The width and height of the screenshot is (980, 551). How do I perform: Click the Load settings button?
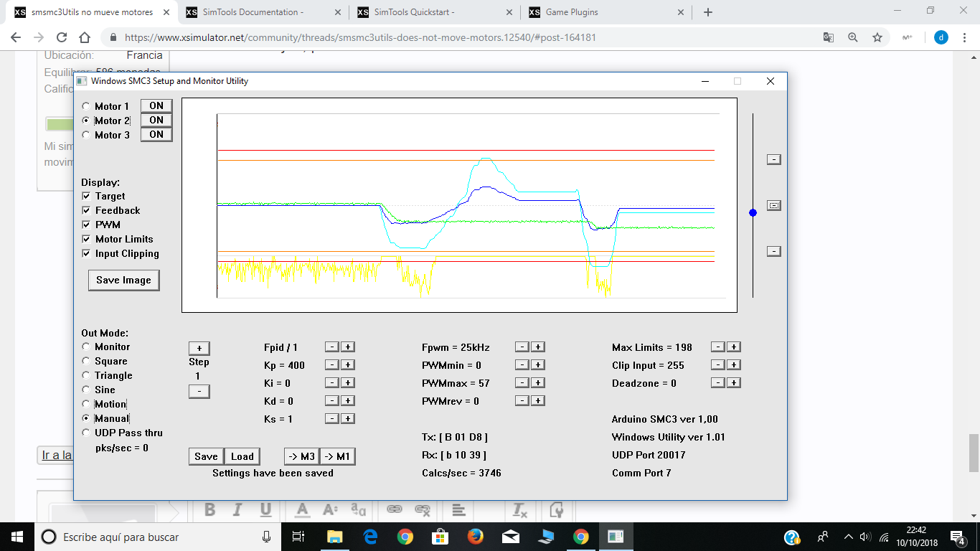point(242,456)
